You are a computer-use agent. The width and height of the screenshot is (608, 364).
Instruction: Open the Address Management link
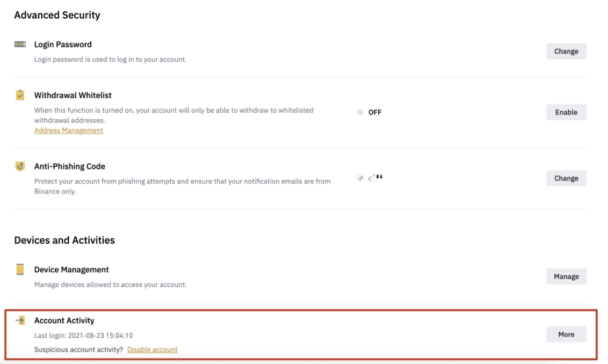coord(69,130)
